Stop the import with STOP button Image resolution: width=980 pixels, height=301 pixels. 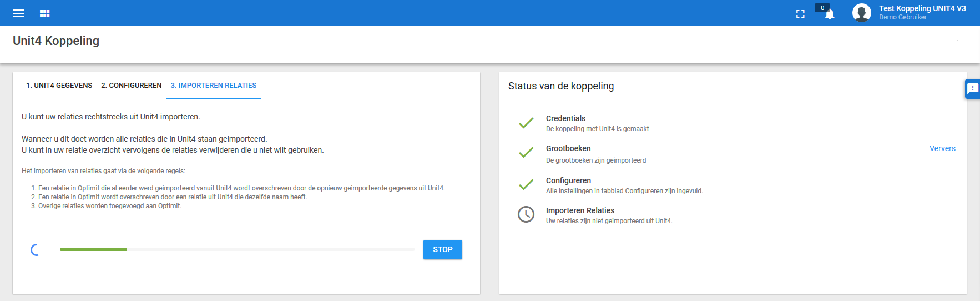pos(443,250)
